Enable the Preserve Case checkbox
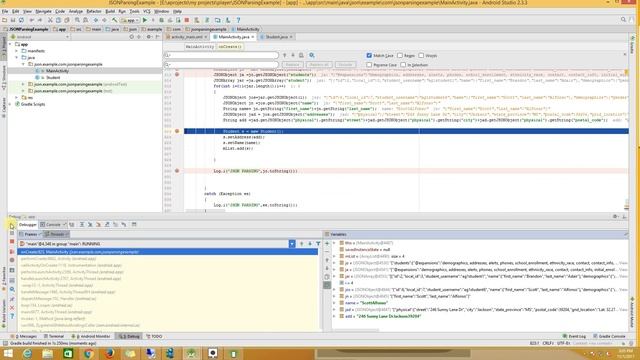The image size is (640, 360). (x=369, y=65)
